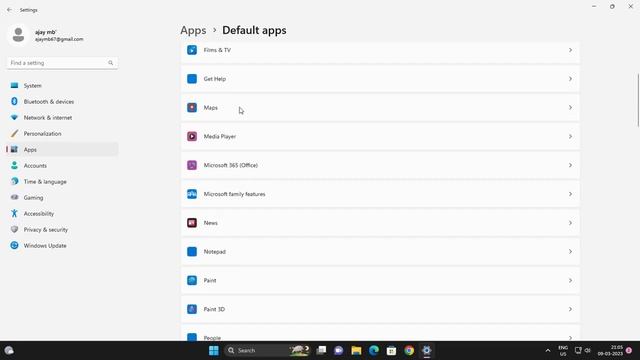640x360 pixels.
Task: Expand the Paint row chevron
Action: pyautogui.click(x=570, y=280)
